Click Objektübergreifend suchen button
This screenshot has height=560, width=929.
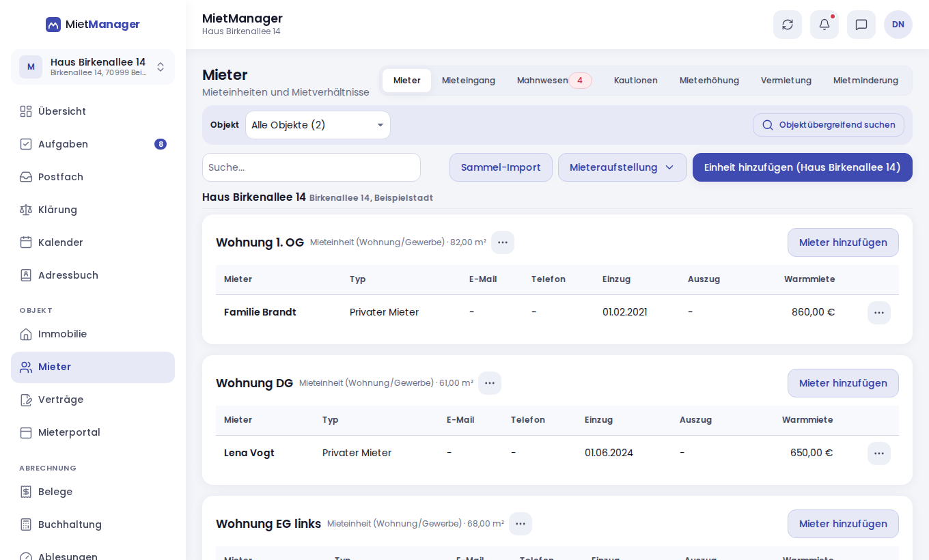[829, 125]
